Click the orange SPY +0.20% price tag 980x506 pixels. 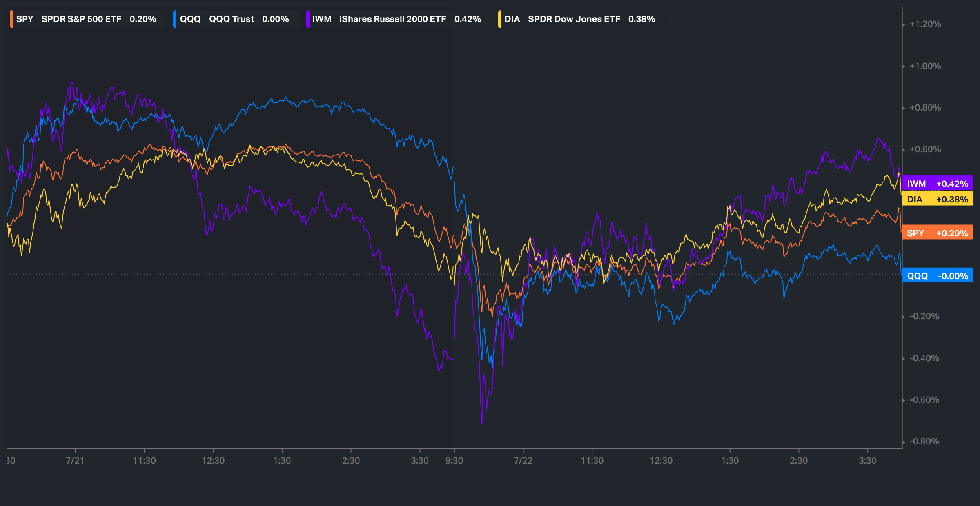938,233
